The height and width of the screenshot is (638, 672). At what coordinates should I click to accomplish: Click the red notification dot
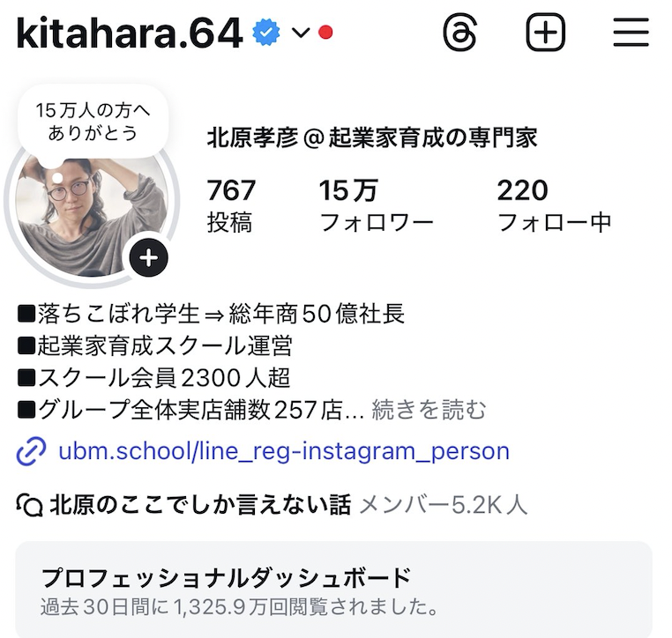click(x=325, y=32)
